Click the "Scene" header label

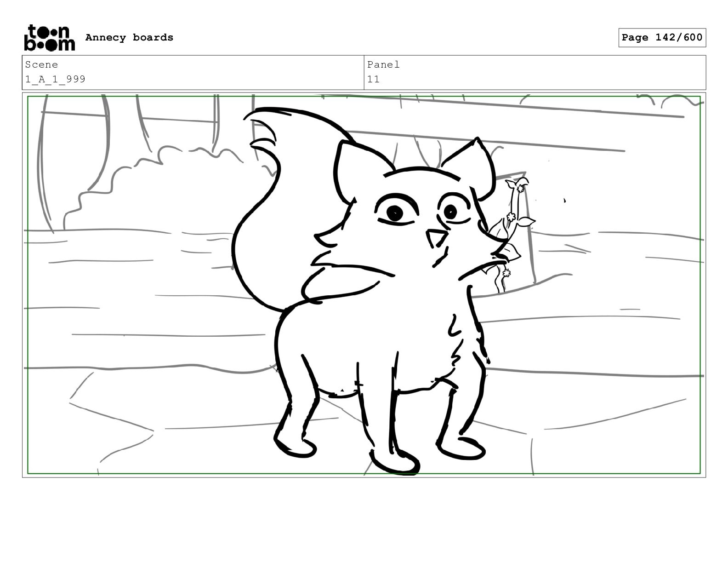pos(41,65)
